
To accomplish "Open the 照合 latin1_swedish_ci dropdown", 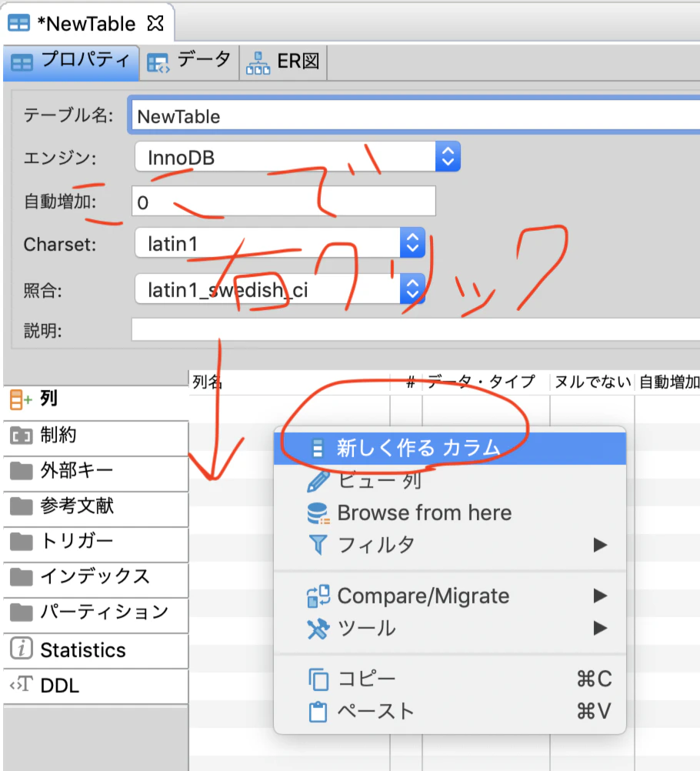I will [280, 289].
